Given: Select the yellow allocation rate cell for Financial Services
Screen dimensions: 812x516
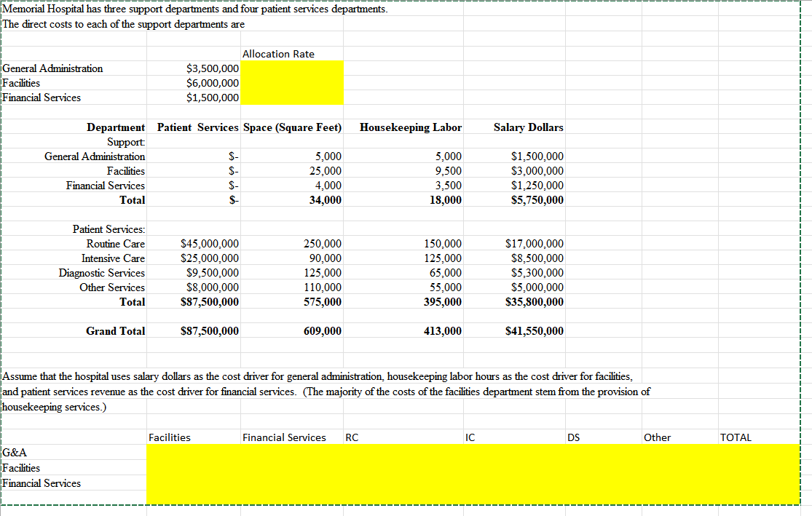Looking at the screenshot, I should click(292, 98).
